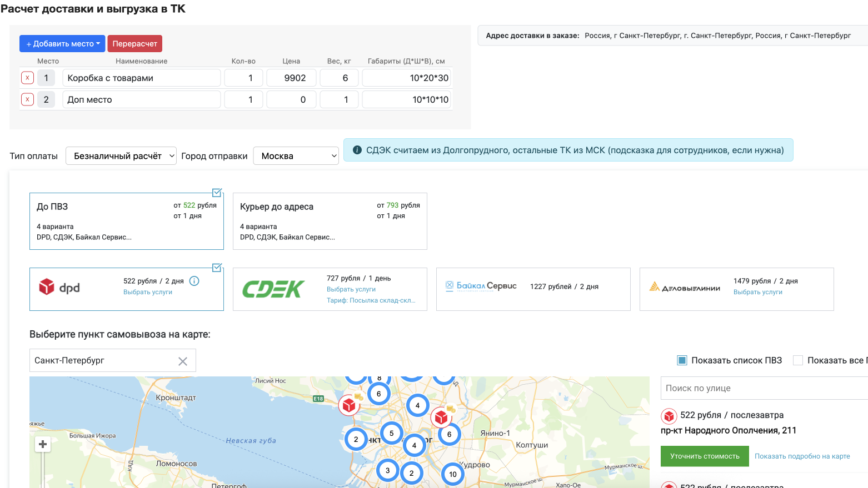Viewport: 868px width, 488px height.
Task: Clear the 'Санкт-Петербург' map search with the X
Action: point(183,361)
